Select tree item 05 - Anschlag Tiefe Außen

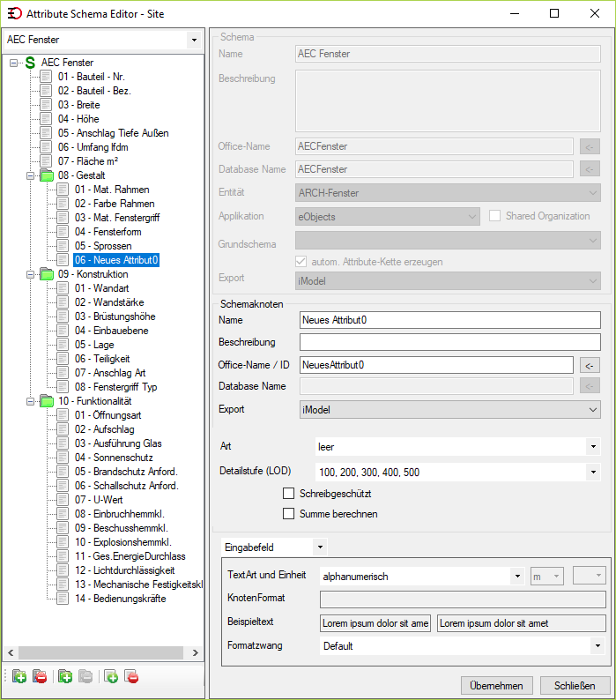[114, 133]
